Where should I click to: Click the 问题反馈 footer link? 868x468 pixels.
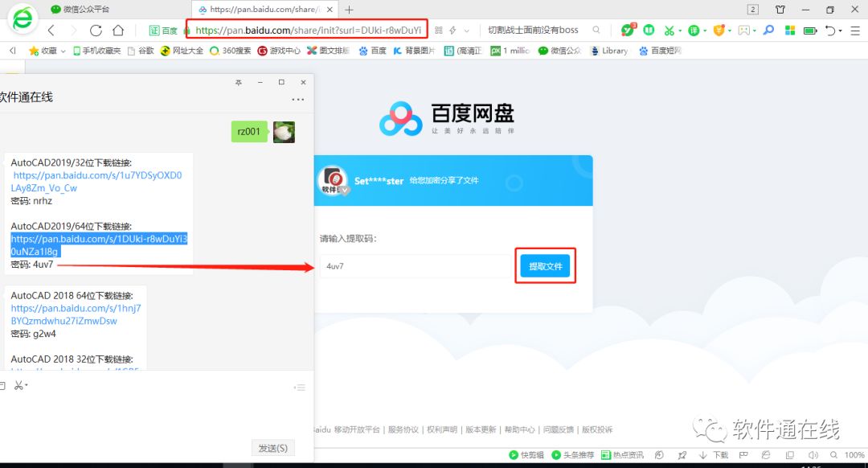click(558, 429)
